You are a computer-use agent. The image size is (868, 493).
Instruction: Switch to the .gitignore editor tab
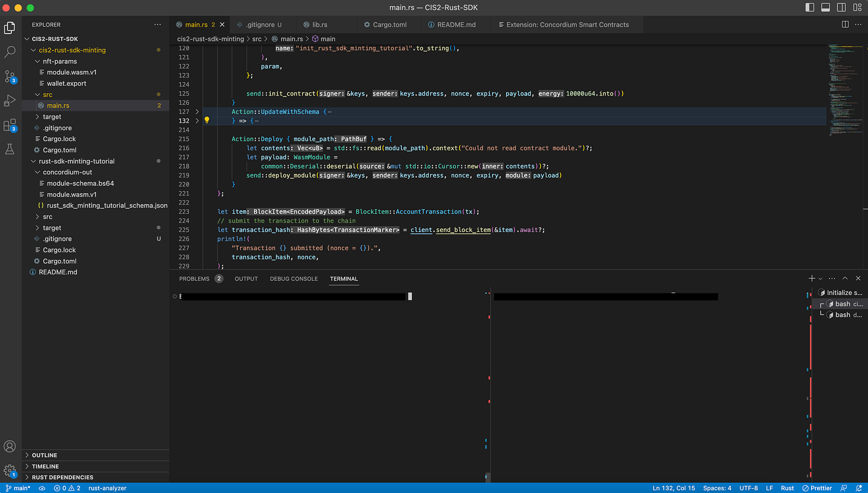(x=264, y=24)
